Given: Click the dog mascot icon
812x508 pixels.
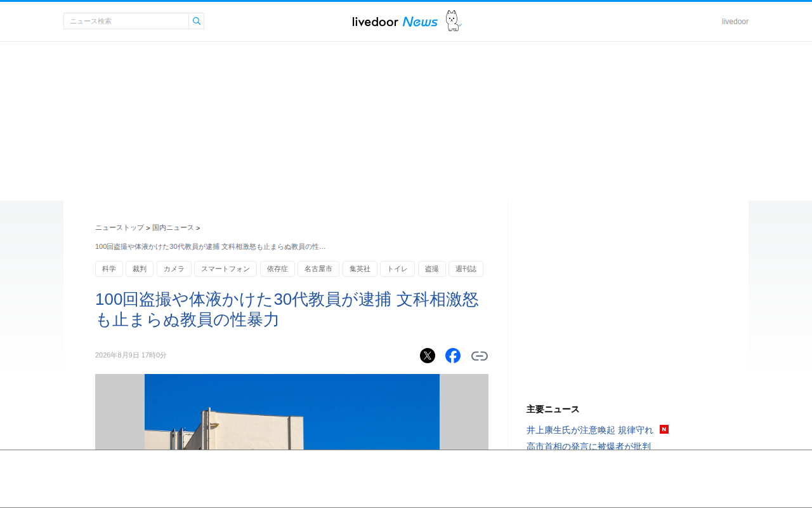Looking at the screenshot, I should pyautogui.click(x=453, y=20).
